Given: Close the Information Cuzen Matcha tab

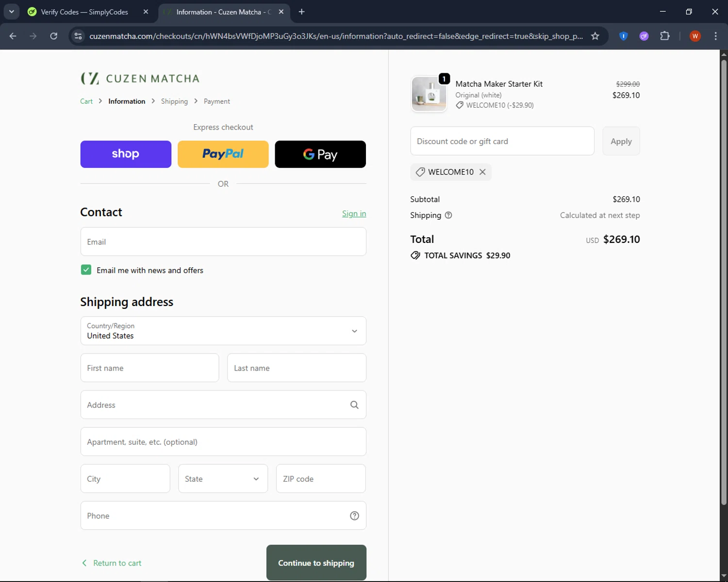Looking at the screenshot, I should coord(281,12).
